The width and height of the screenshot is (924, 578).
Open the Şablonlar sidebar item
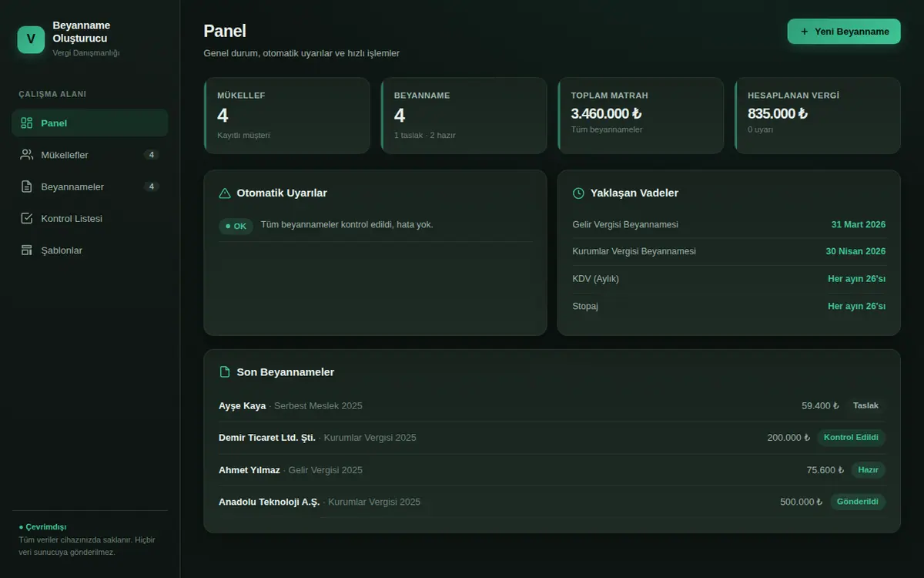click(x=89, y=250)
